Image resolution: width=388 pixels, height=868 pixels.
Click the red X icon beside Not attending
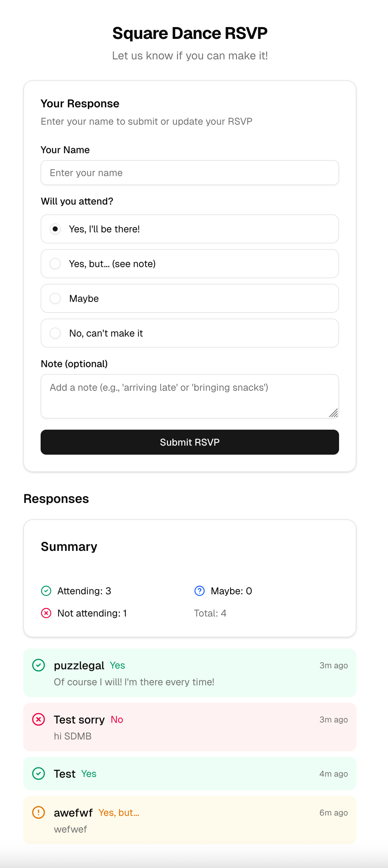tap(46, 613)
